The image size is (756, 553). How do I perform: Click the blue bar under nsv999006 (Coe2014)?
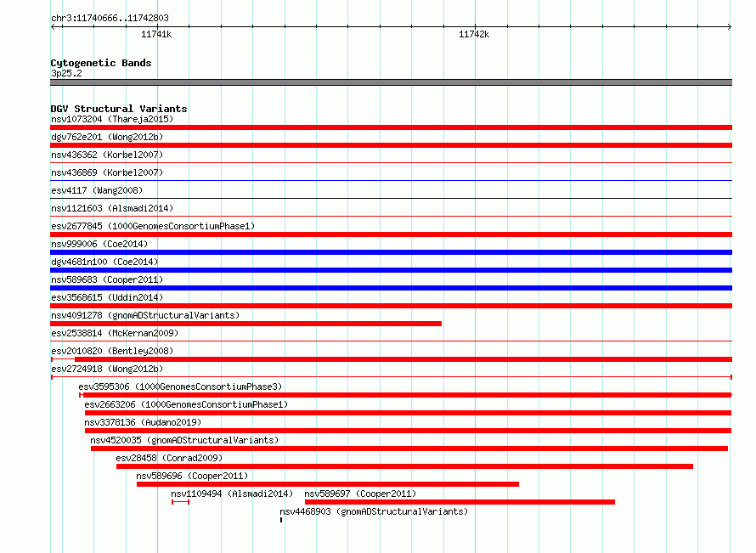pos(391,252)
